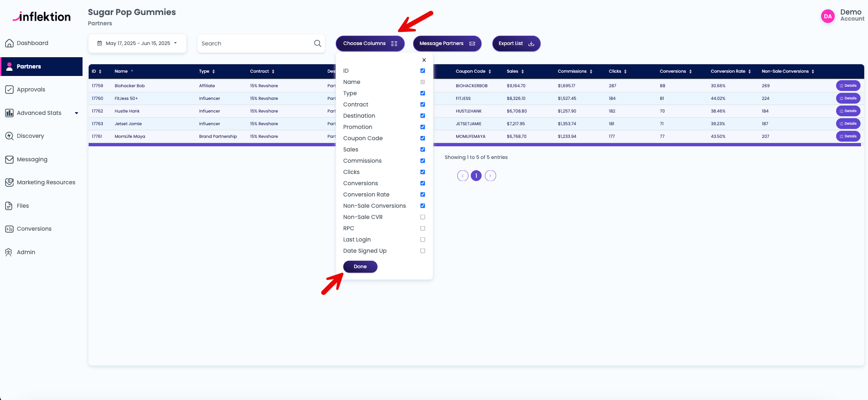Viewport: 868px width, 400px height.
Task: Sort table by ID column arrows
Action: [x=100, y=72]
